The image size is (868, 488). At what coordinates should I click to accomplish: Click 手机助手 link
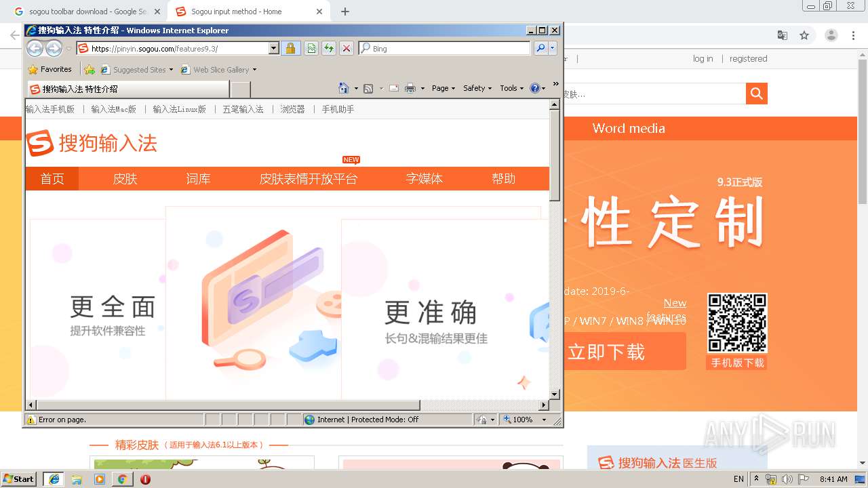click(338, 108)
